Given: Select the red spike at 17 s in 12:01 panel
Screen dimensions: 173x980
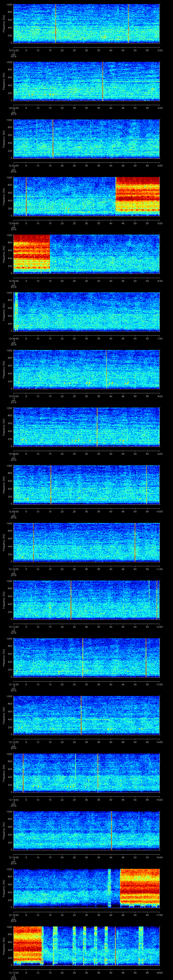Looking at the screenshot, I should pyautogui.click(x=56, y=24).
